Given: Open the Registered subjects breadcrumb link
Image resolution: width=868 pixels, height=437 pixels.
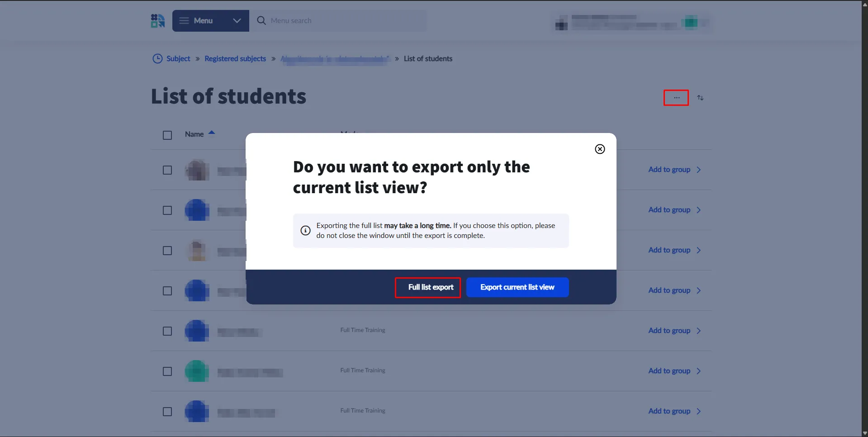Looking at the screenshot, I should point(235,59).
